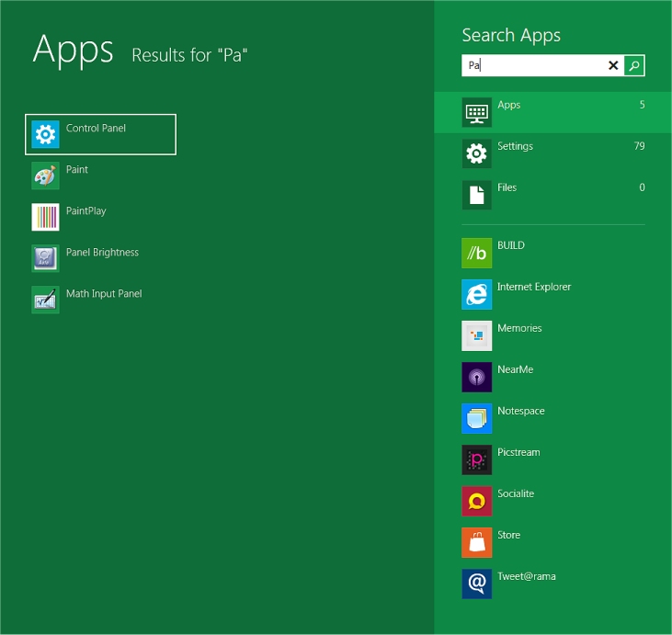This screenshot has height=635, width=672.
Task: Switch to the Settings results category
Action: click(552, 153)
